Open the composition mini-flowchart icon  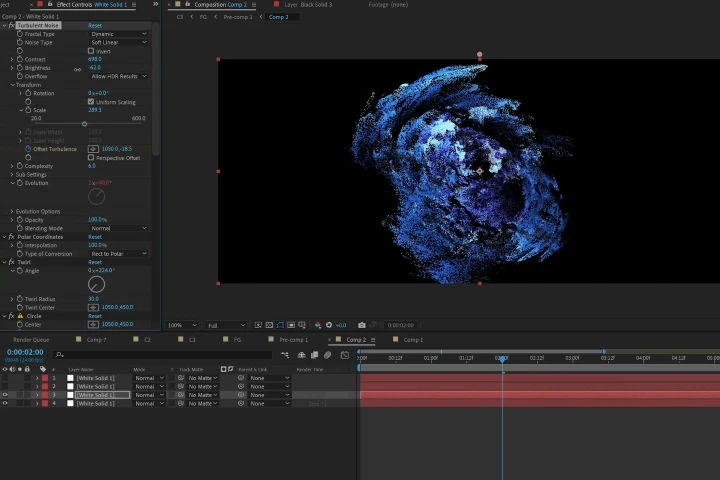[x=285, y=355]
